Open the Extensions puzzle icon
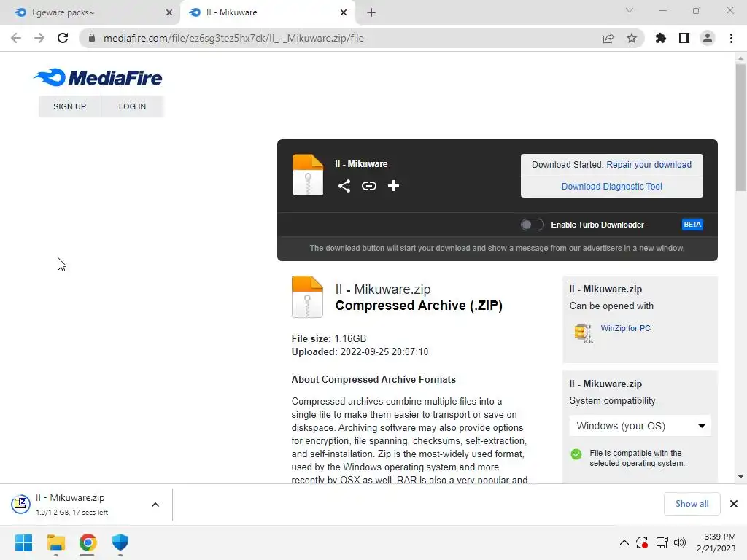This screenshot has width=747, height=560. 661,38
